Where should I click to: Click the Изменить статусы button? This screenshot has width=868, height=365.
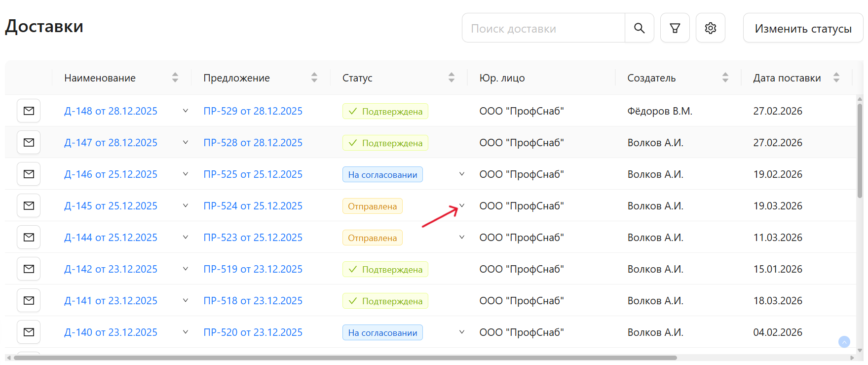coord(802,29)
